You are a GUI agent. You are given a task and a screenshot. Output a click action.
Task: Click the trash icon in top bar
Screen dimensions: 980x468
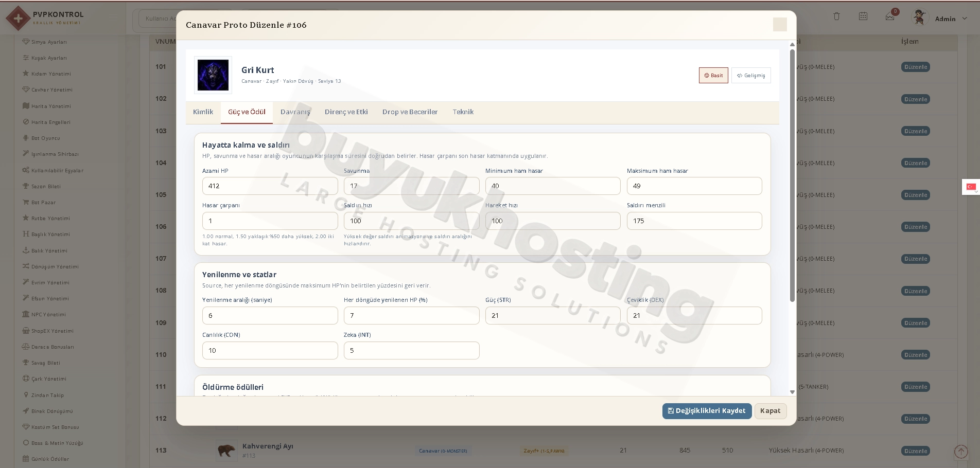pos(836,16)
